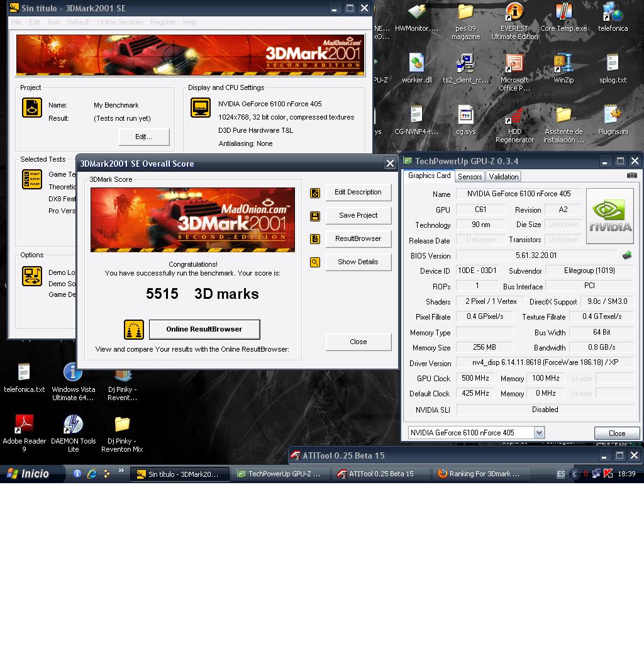Click the GPU-Z BIOS save chip icon
This screenshot has width=644, height=648.
click(x=626, y=255)
